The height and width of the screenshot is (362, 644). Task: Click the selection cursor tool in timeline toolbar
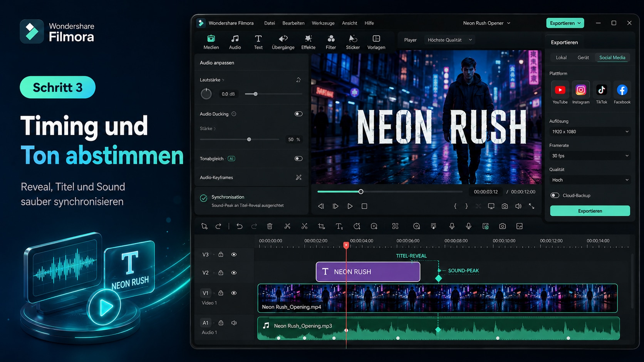click(x=205, y=226)
